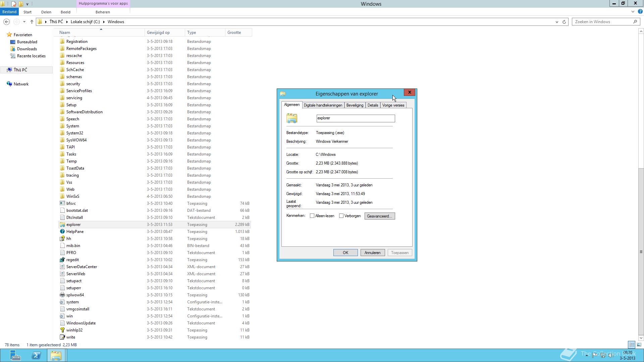This screenshot has height=362, width=644.
Task: Open the Delen ribbon tab
Action: [46, 12]
